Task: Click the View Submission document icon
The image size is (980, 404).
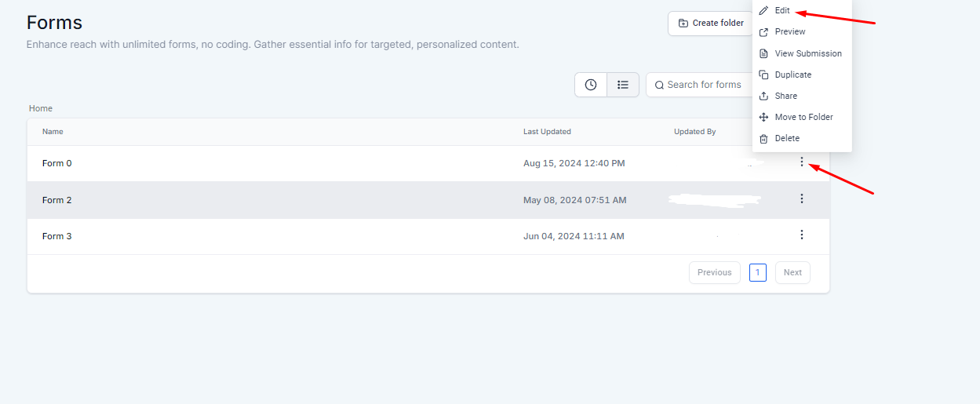Action: pos(763,53)
